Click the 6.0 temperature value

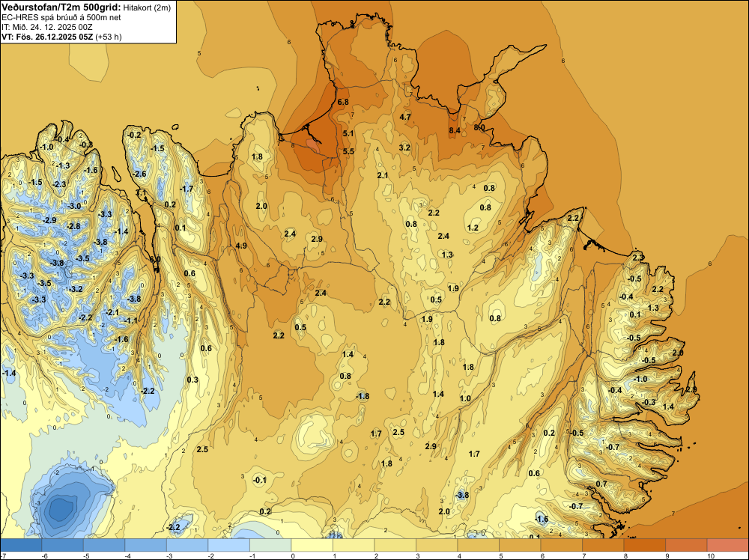pos(155,259)
